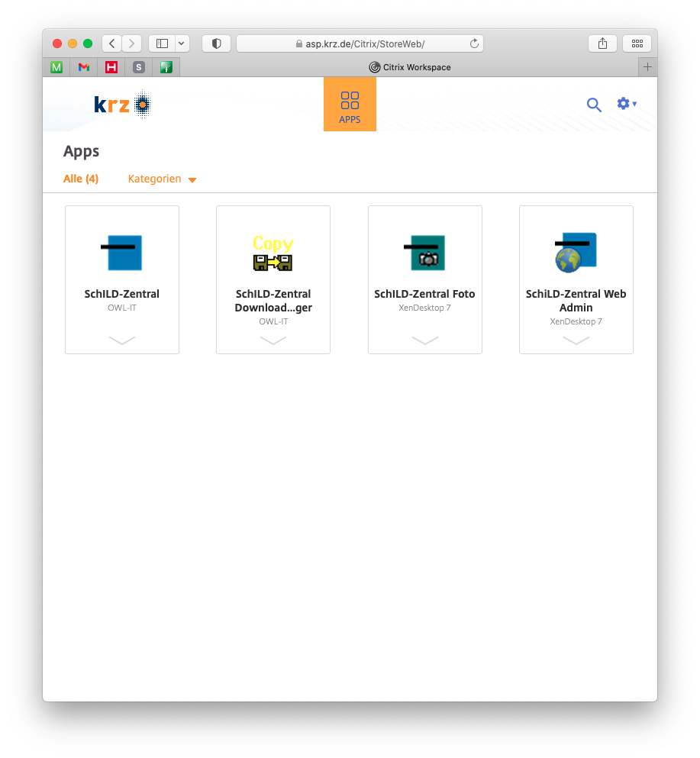Expand the Kategorien dropdown
The height and width of the screenshot is (758, 700).
162,179
